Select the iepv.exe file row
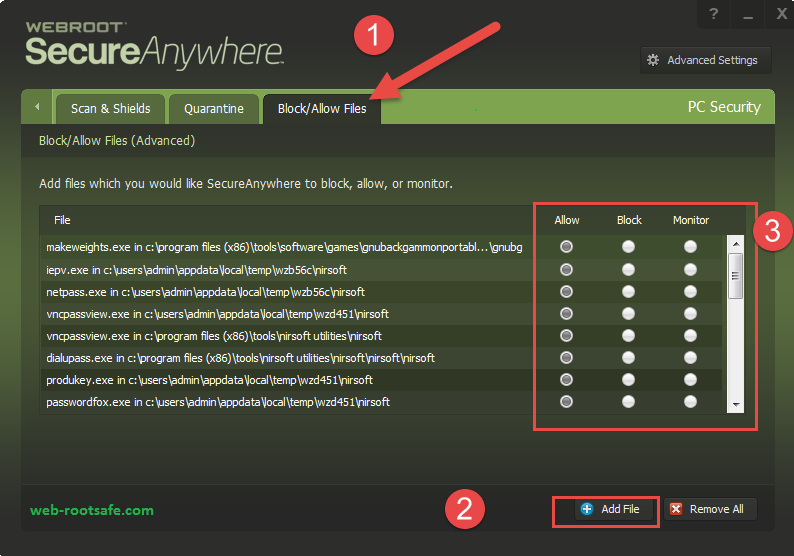 click(x=381, y=270)
